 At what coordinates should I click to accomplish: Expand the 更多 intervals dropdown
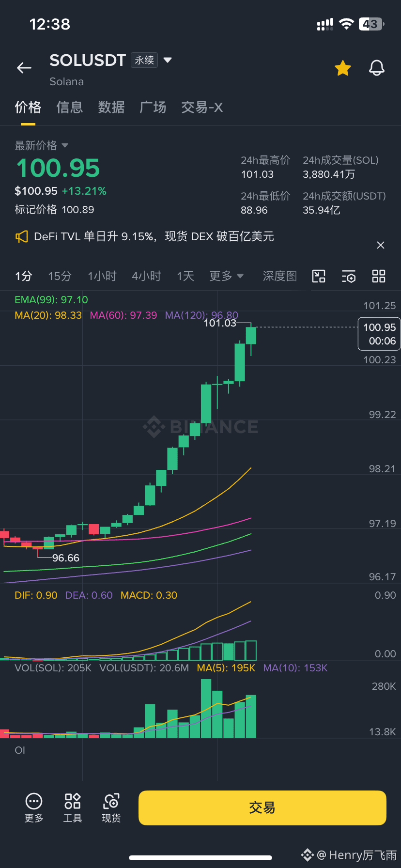226,276
